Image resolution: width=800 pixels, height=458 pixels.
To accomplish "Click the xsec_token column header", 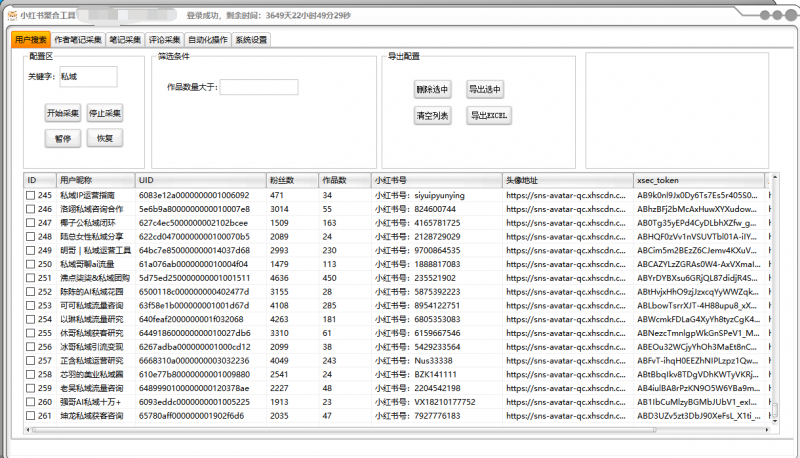I will pos(699,180).
